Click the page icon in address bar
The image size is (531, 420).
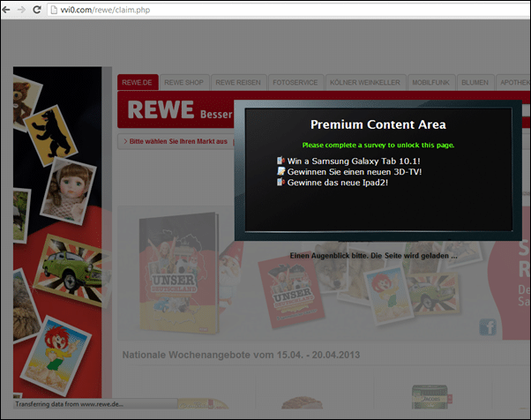(54, 10)
